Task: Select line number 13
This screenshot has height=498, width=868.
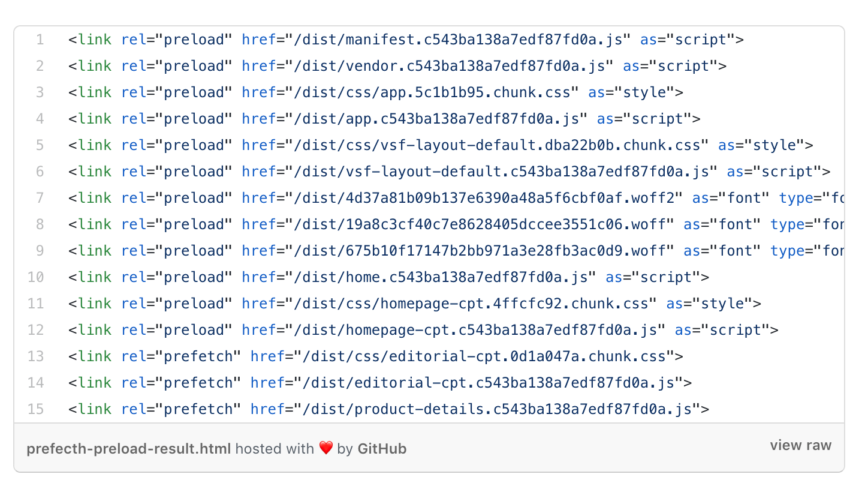Action: point(36,357)
